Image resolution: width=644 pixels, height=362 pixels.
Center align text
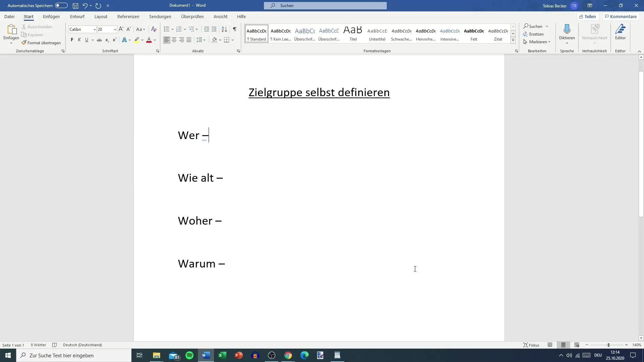tap(174, 40)
